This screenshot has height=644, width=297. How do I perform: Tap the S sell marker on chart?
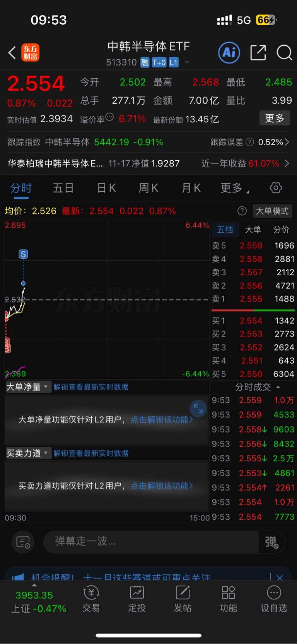tap(23, 254)
